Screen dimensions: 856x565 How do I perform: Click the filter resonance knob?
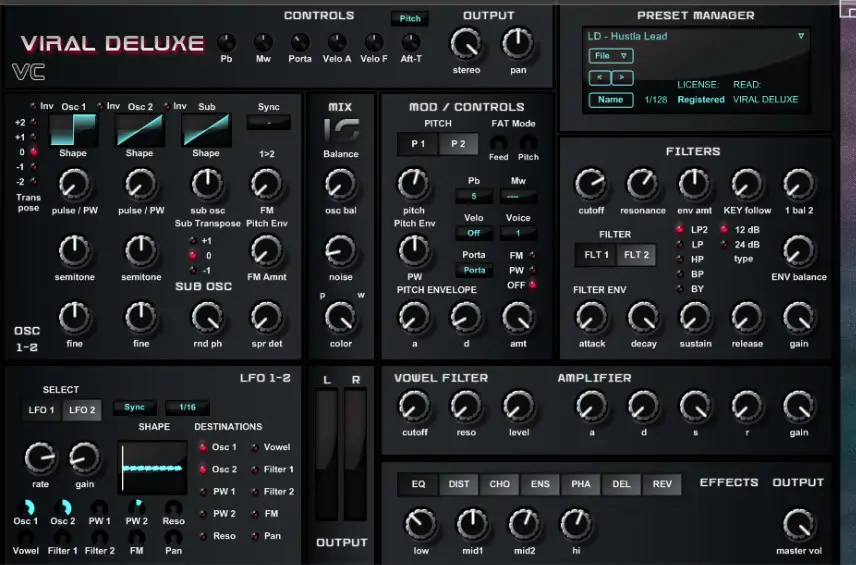pos(643,185)
